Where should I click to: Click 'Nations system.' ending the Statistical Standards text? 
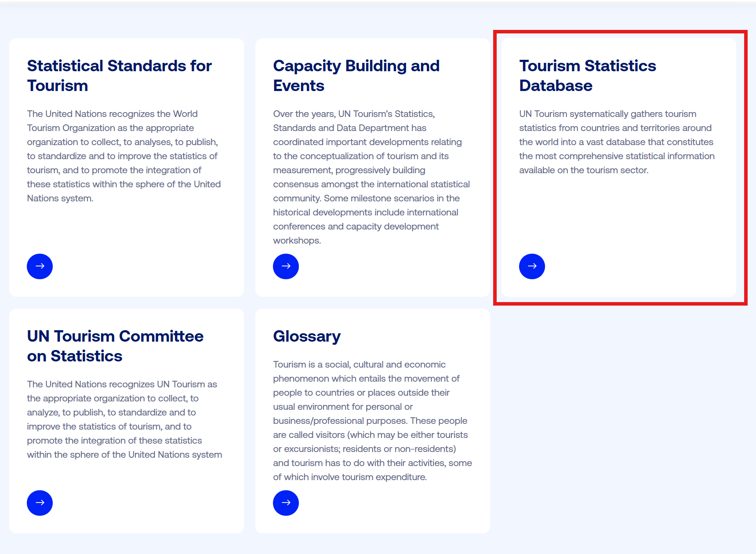coord(60,198)
